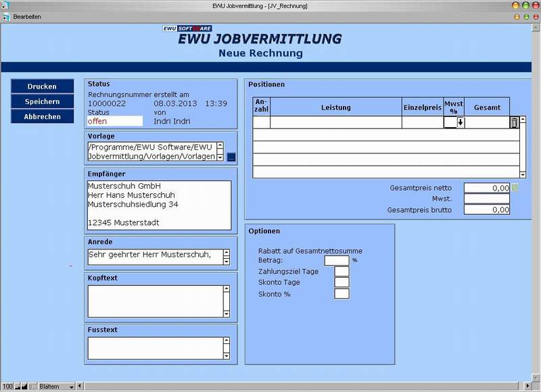
Task: Click the Fusstext scroll down arrow
Action: tap(227, 356)
